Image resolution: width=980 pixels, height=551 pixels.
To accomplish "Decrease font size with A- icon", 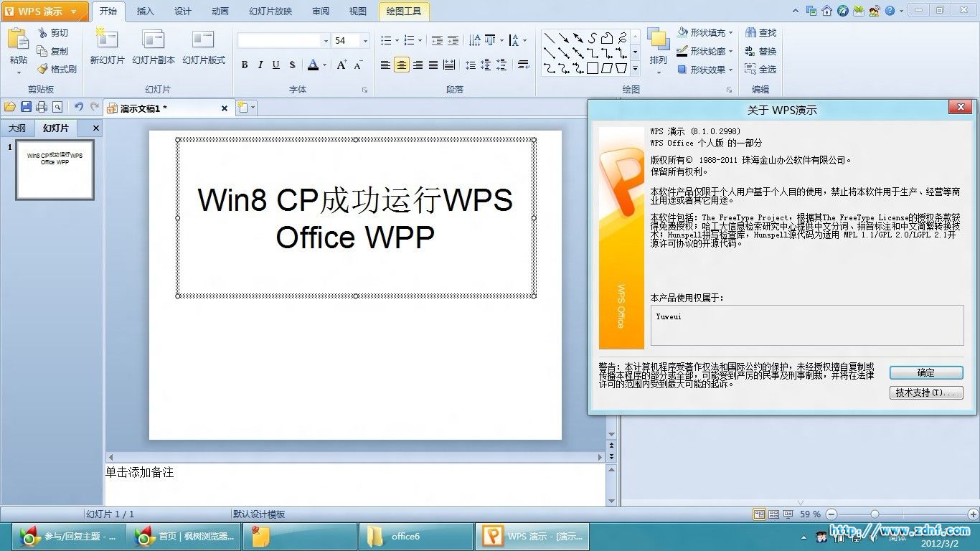I will coord(358,65).
